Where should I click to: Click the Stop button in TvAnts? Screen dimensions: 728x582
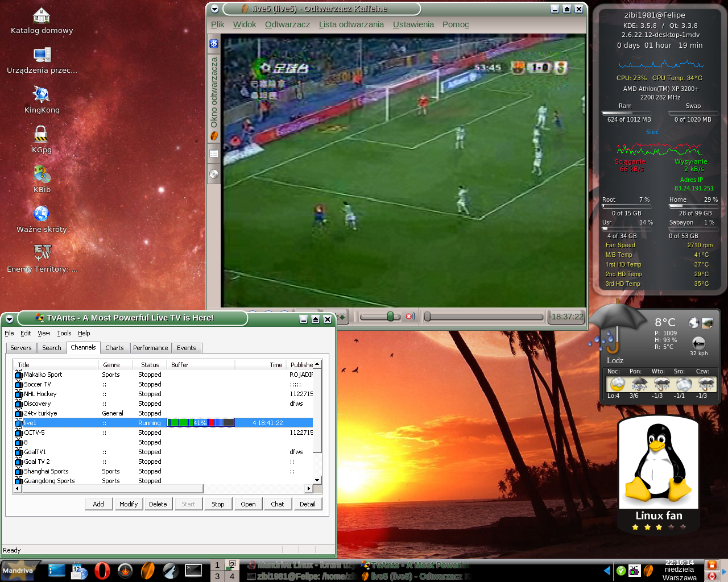tap(218, 504)
